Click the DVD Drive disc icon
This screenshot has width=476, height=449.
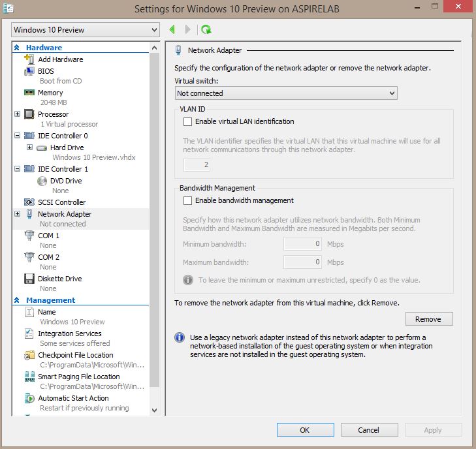[42, 181]
